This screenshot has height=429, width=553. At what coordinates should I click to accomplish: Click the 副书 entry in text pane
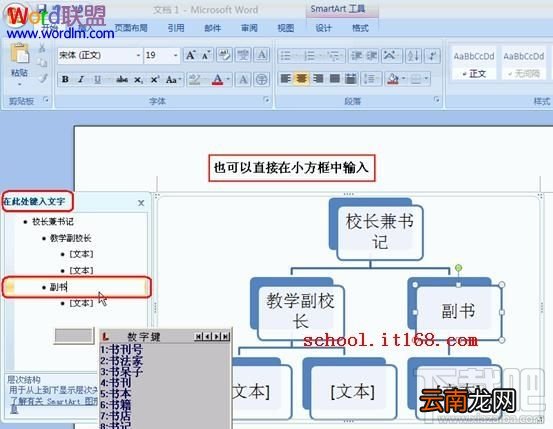[77, 287]
